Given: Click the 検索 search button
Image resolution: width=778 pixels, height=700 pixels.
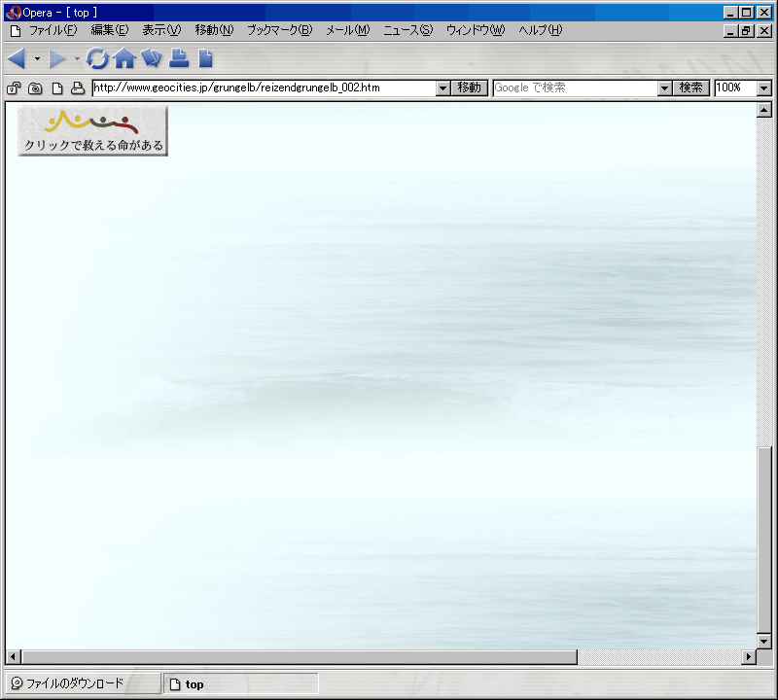Looking at the screenshot, I should click(691, 87).
